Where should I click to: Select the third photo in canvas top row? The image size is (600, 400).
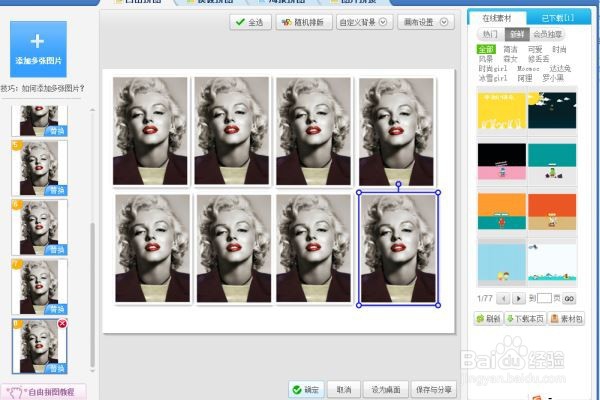point(313,131)
